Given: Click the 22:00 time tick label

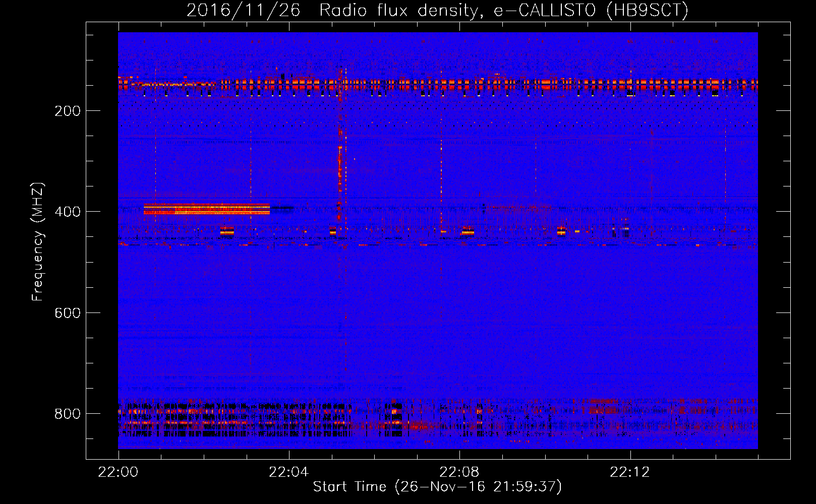Looking at the screenshot, I should (118, 472).
